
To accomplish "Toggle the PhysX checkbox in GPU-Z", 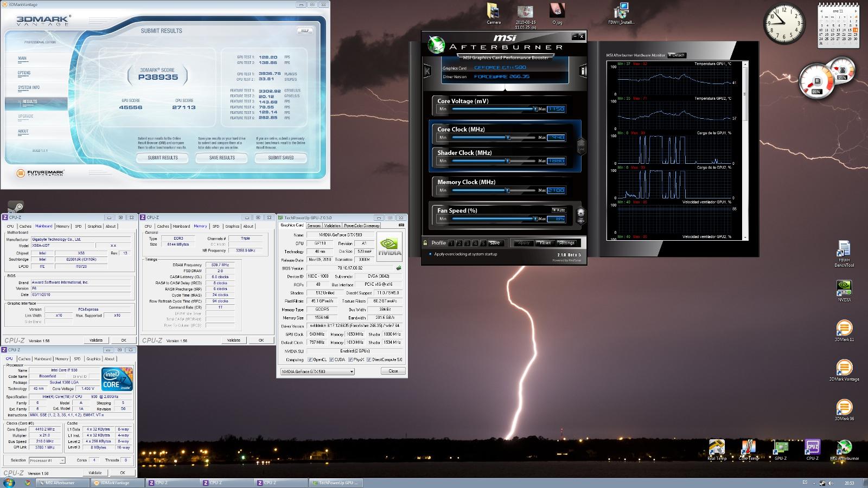I will [x=350, y=359].
